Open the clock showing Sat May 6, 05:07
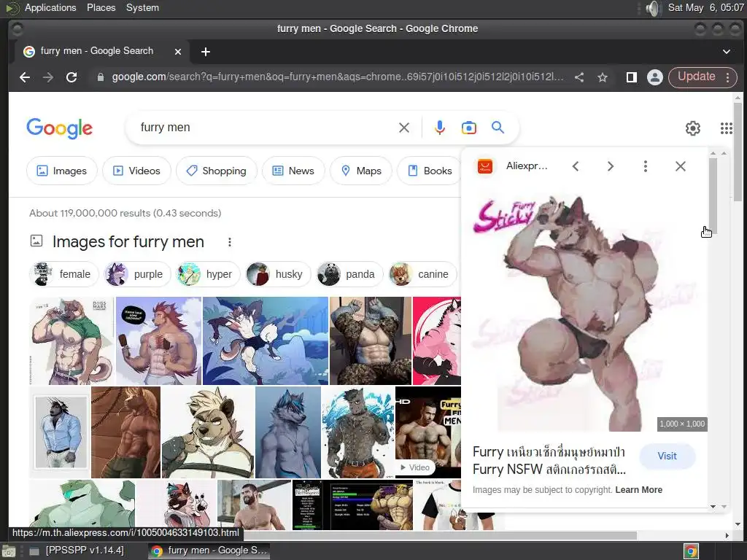Image resolution: width=747 pixels, height=560 pixels. [x=705, y=7]
